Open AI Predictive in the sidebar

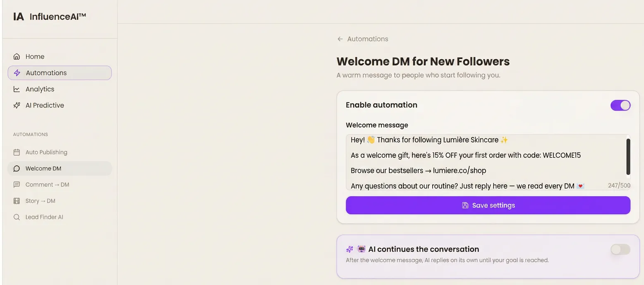[x=60, y=105]
